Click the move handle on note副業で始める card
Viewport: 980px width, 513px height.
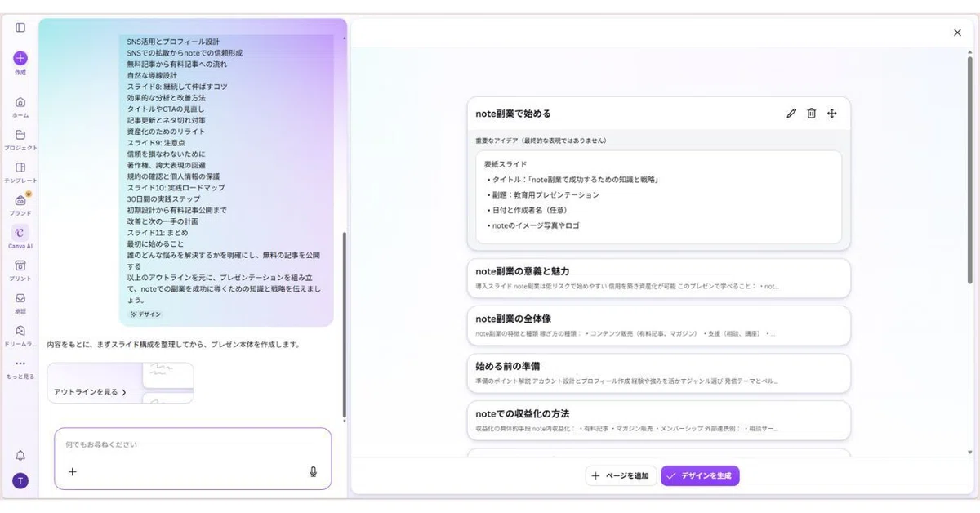(x=831, y=114)
